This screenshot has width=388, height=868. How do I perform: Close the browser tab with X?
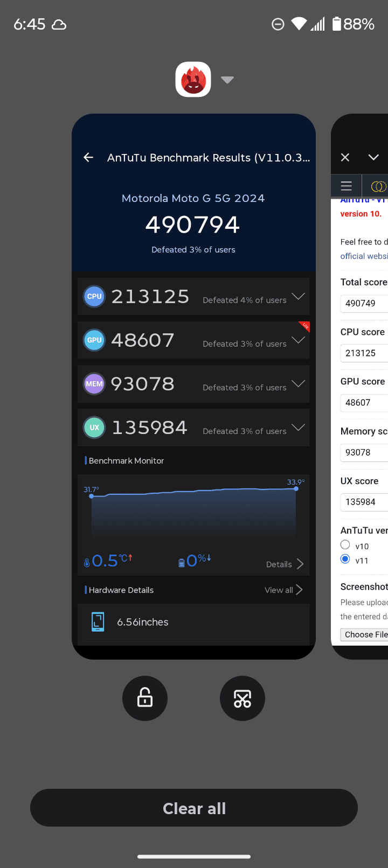(345, 157)
